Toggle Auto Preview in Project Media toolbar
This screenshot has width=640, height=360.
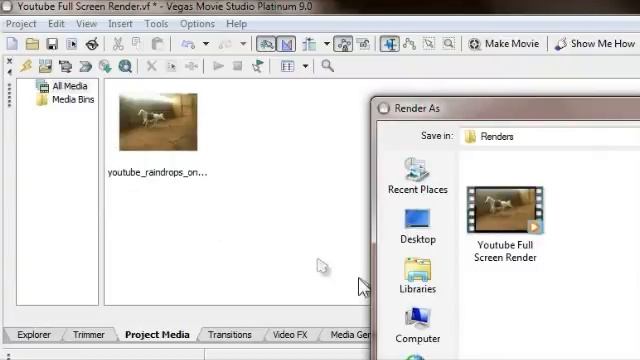[257, 66]
